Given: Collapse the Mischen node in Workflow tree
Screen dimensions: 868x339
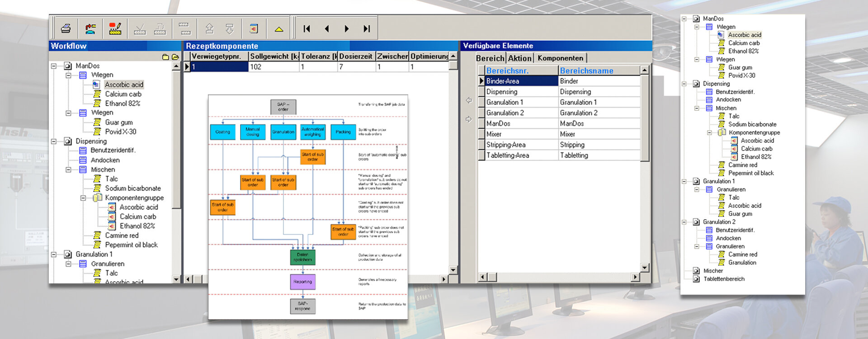Looking at the screenshot, I should coord(68,170).
